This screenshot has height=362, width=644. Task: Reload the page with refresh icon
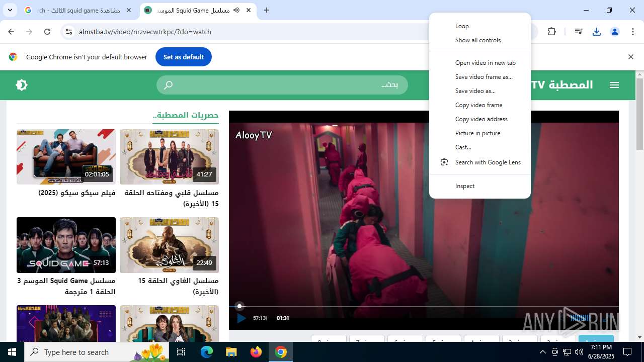[x=47, y=32]
